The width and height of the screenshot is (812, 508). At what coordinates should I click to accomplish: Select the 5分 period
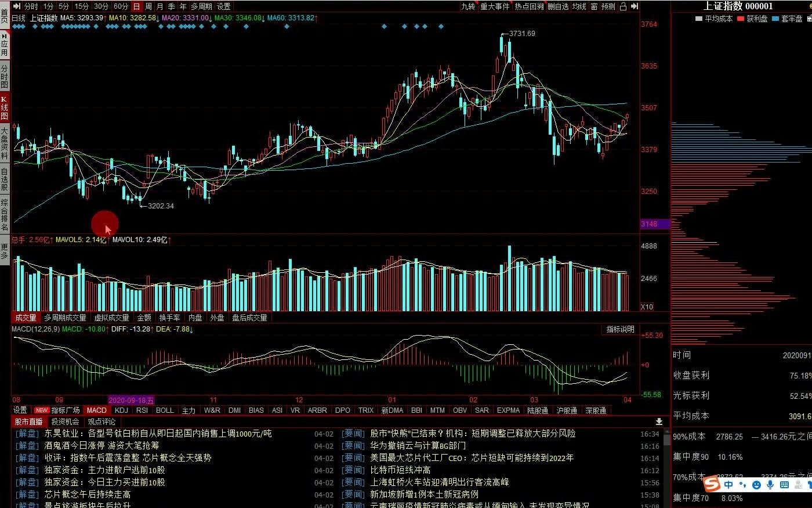64,6
